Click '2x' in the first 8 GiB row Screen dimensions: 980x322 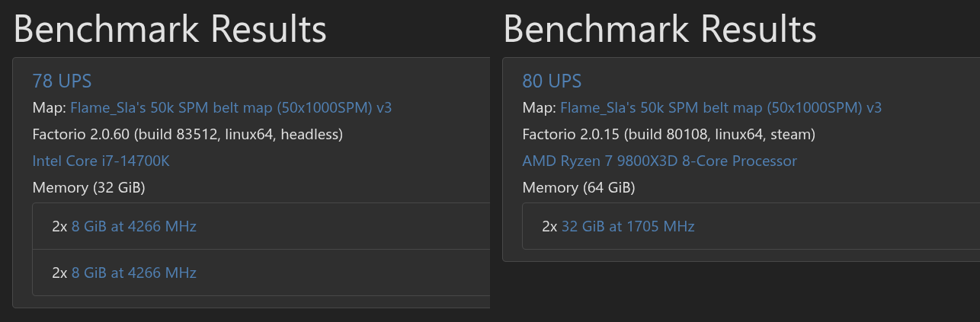(x=59, y=226)
